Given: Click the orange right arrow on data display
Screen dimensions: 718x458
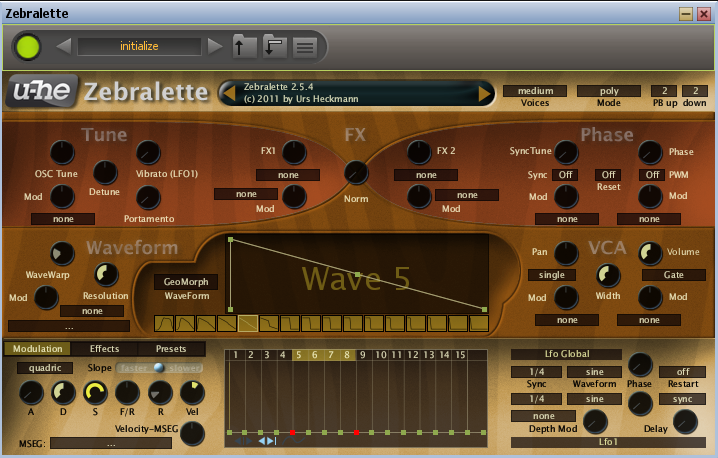Looking at the screenshot, I should 485,93.
